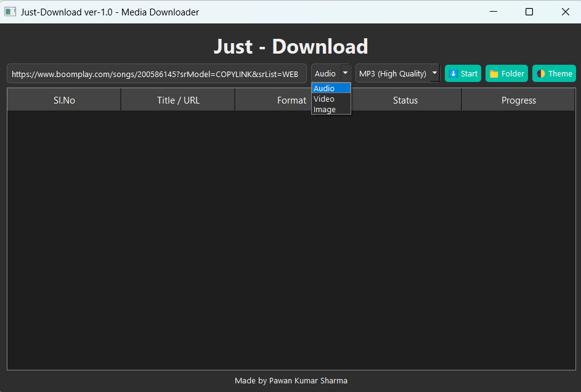The height and width of the screenshot is (392, 581).
Task: Minimize the Just-Download window
Action: [x=493, y=12]
